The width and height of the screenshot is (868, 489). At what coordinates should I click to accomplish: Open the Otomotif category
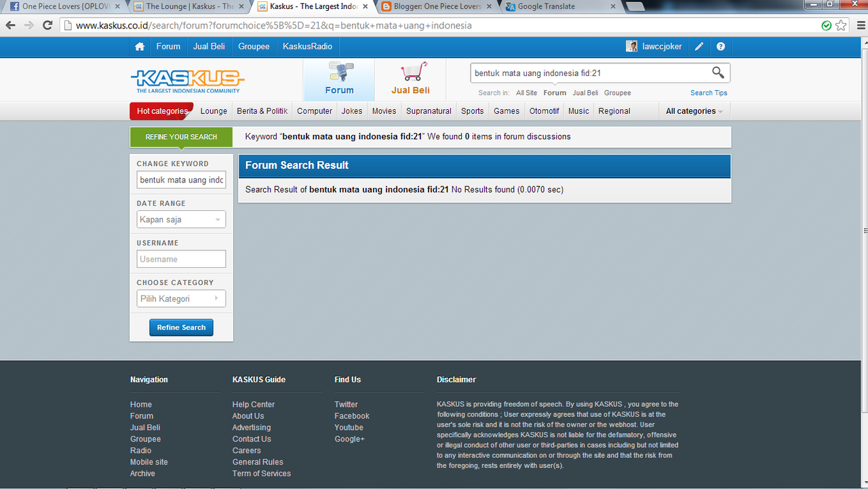click(x=545, y=111)
